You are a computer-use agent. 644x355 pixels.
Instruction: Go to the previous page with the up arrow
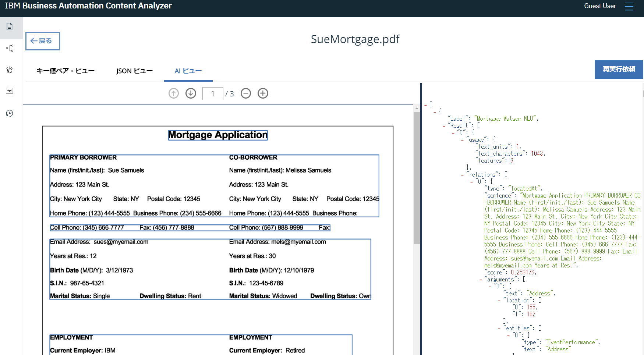tap(174, 93)
